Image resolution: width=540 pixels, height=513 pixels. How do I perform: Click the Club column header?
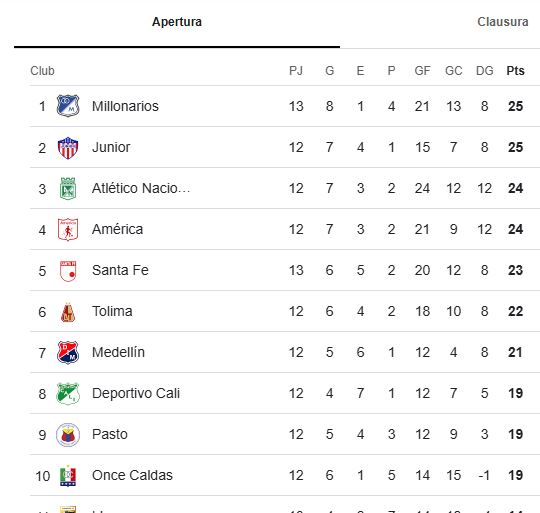[42, 71]
